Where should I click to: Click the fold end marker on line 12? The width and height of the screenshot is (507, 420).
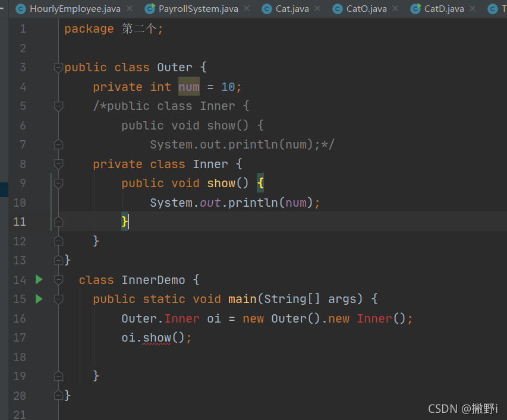click(58, 241)
